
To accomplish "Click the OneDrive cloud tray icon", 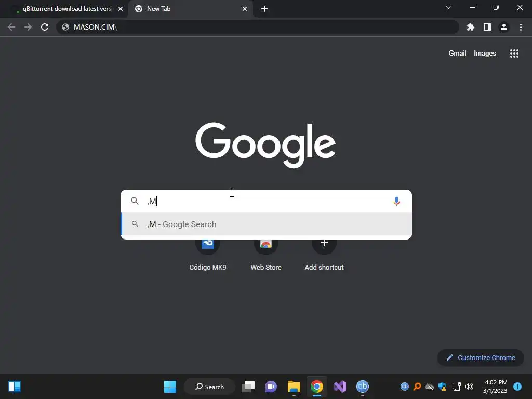I will (x=430, y=387).
